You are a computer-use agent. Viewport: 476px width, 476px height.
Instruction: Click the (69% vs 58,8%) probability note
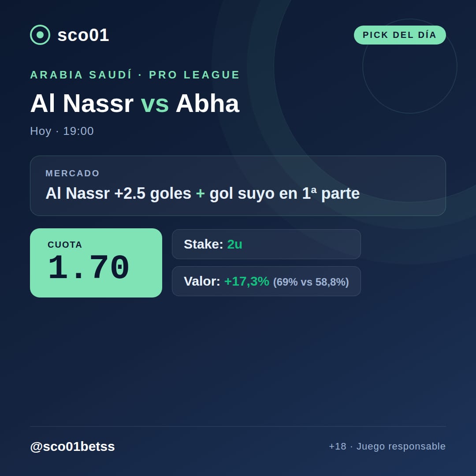[311, 282]
